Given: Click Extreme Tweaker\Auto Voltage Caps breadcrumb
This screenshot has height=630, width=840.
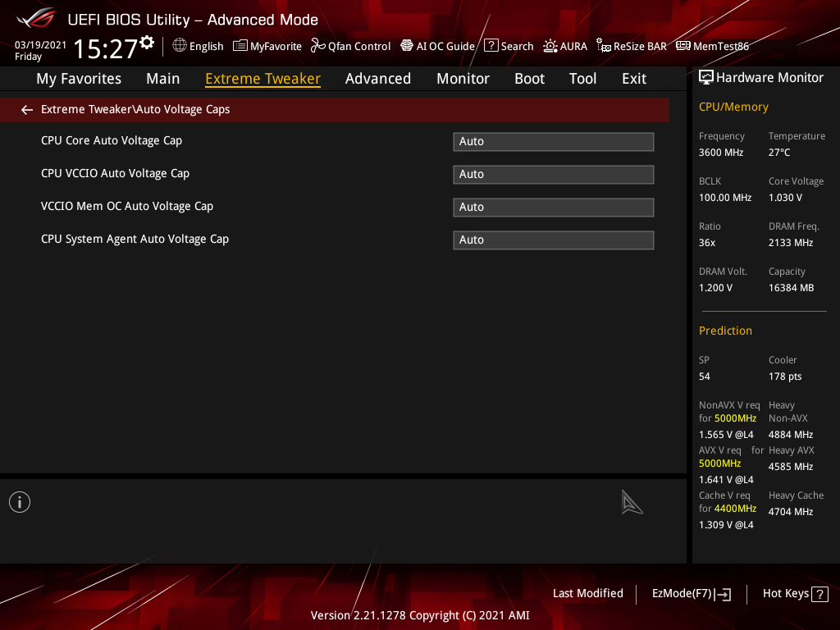Looking at the screenshot, I should (135, 109).
